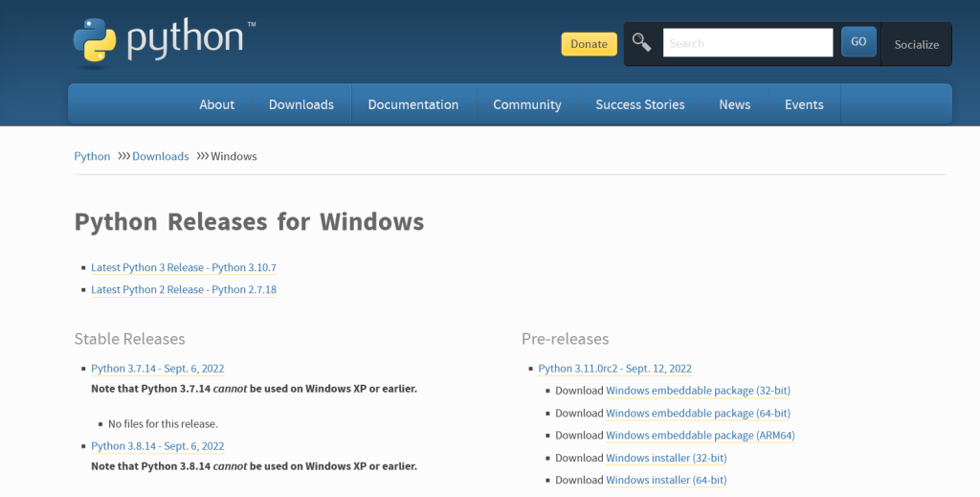Click the magnifying glass search icon
This screenshot has height=497, width=980.
(x=641, y=42)
